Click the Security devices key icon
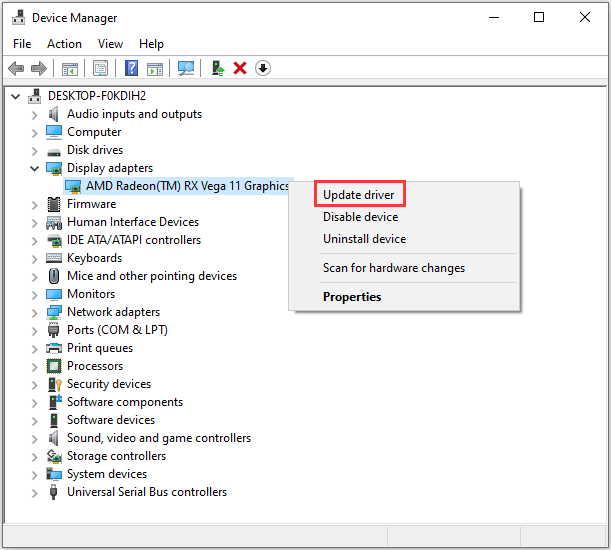 click(x=55, y=384)
